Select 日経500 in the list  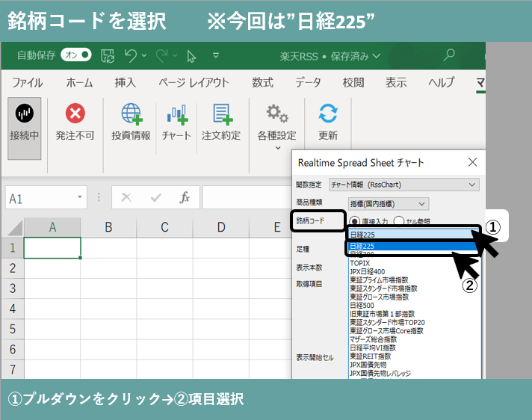pos(364,305)
